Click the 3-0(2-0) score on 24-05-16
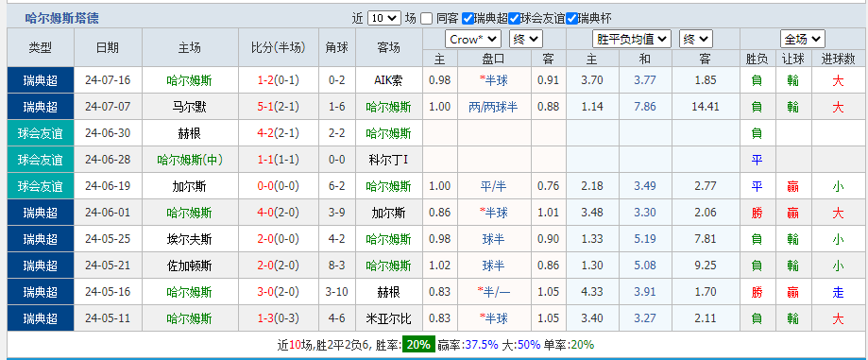The image size is (868, 360). [279, 292]
